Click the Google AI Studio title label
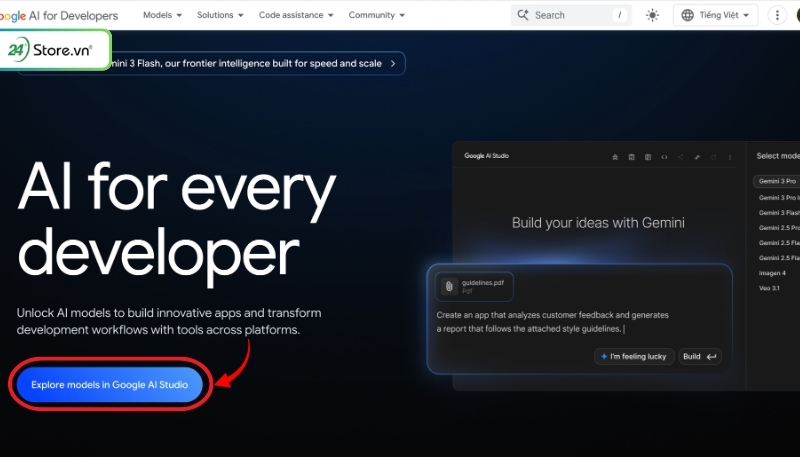This screenshot has width=800, height=457. [x=486, y=156]
